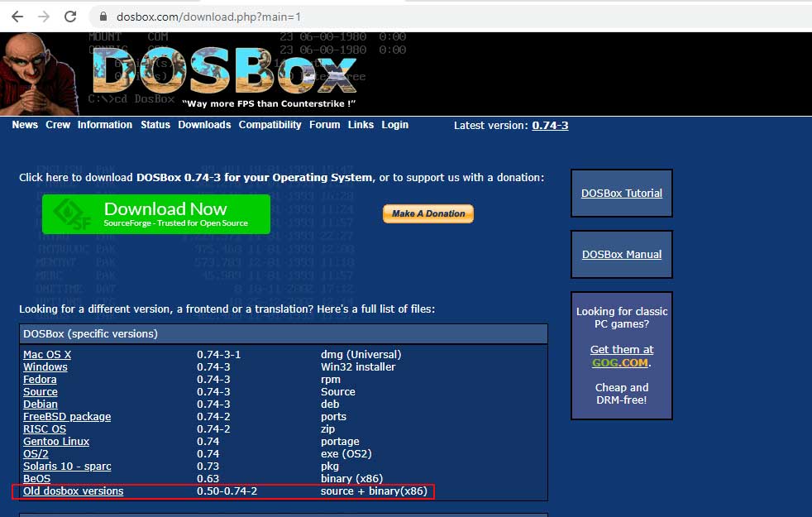Screen dimensions: 812x517
Task: Click the dmg (Universal) text
Action: 361,354
